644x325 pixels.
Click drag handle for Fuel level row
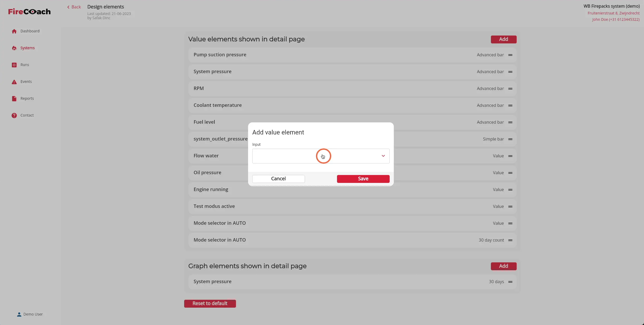pos(510,122)
